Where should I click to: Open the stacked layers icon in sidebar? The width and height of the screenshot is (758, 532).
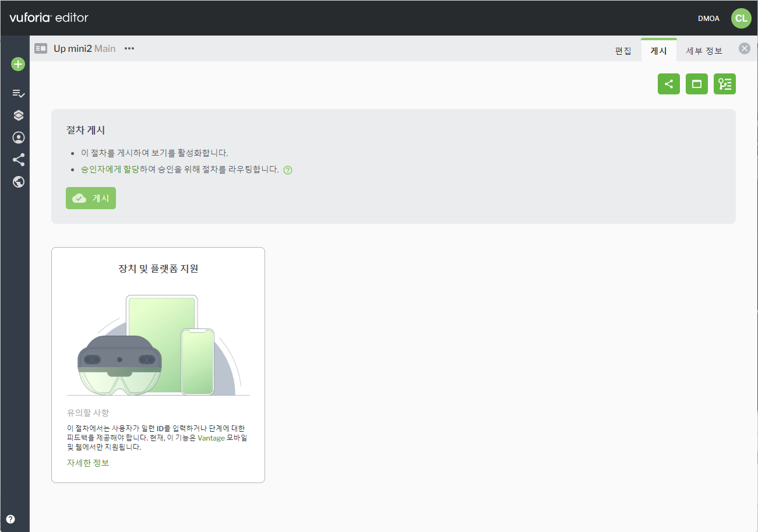click(x=18, y=115)
